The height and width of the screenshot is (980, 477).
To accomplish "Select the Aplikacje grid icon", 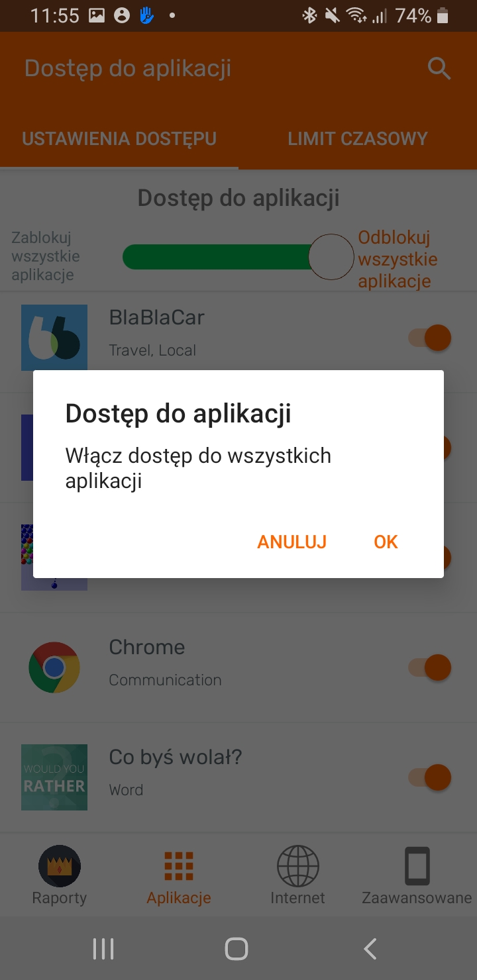I will point(179,866).
